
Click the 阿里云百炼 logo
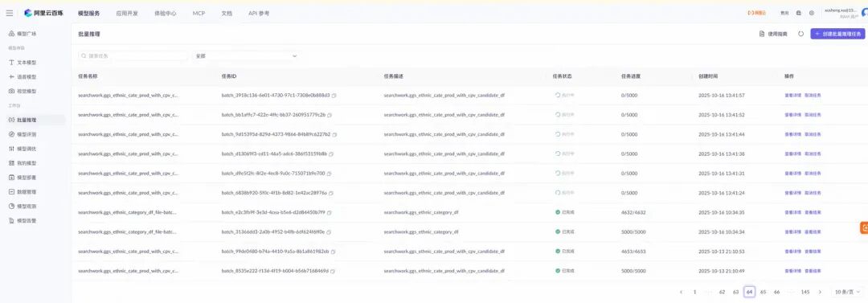pos(43,13)
